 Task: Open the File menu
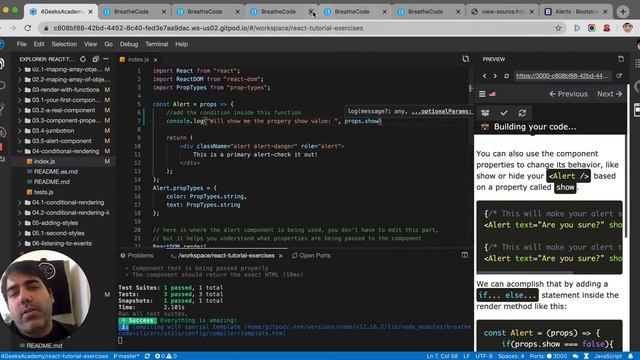point(22,44)
